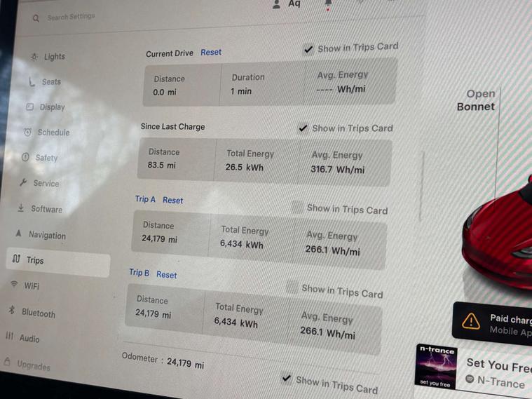Click the profile person icon
Screen dimensions: 532x399
click(277, 4)
